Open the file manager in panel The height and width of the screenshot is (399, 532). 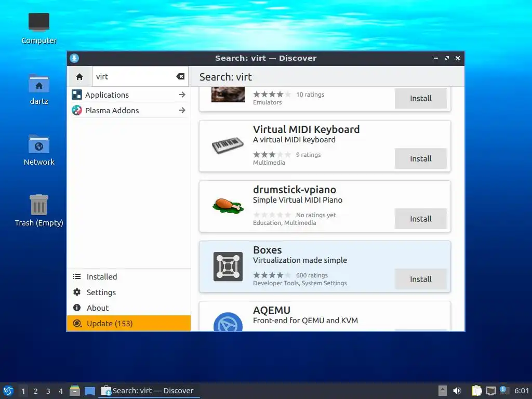click(75, 391)
